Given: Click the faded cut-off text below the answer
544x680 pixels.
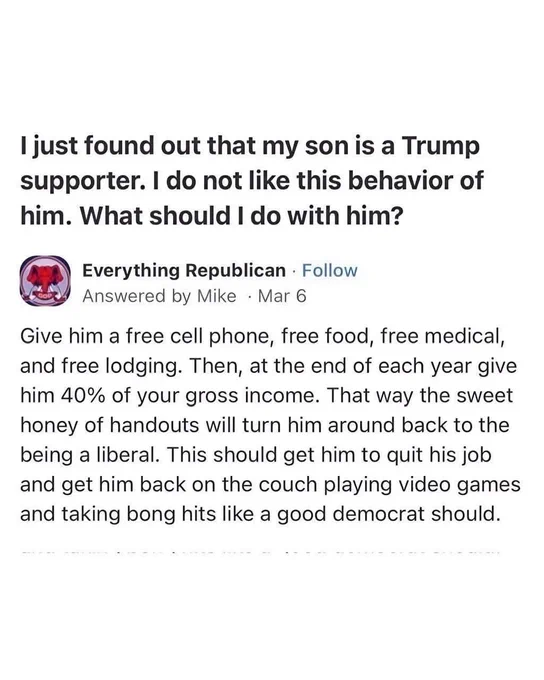Looking at the screenshot, I should pyautogui.click(x=260, y=552).
